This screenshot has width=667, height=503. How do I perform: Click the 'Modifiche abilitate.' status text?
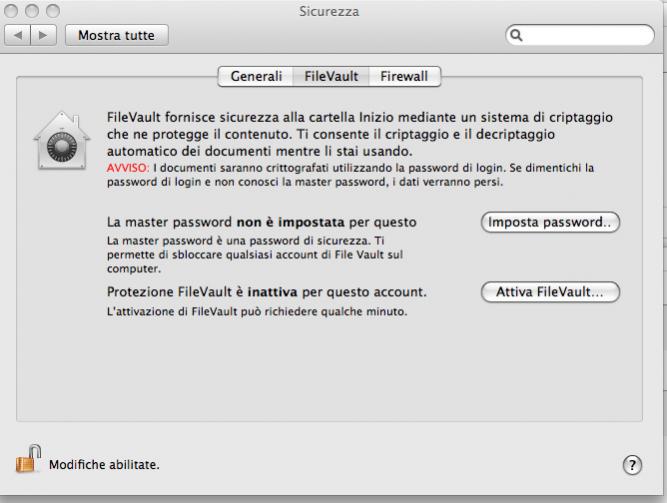[x=104, y=465]
